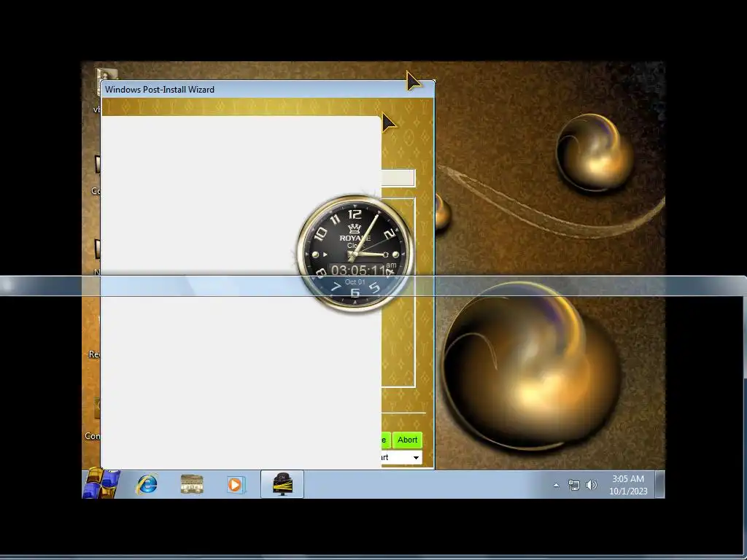The height and width of the screenshot is (560, 747).
Task: Open the volume speaker tray icon
Action: click(x=591, y=485)
